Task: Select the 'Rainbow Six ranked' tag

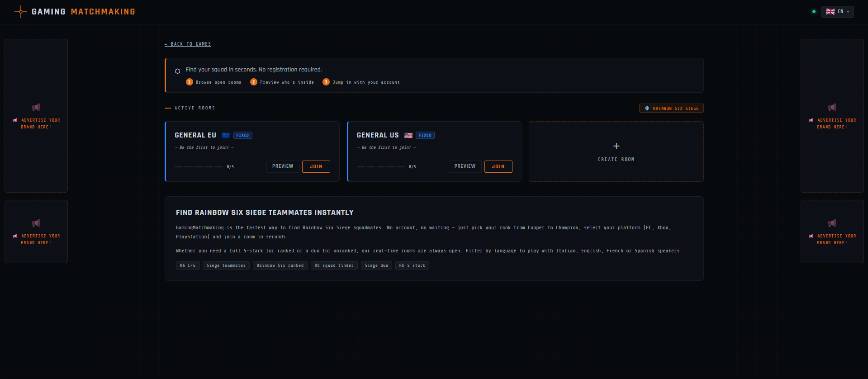Action: (280, 265)
